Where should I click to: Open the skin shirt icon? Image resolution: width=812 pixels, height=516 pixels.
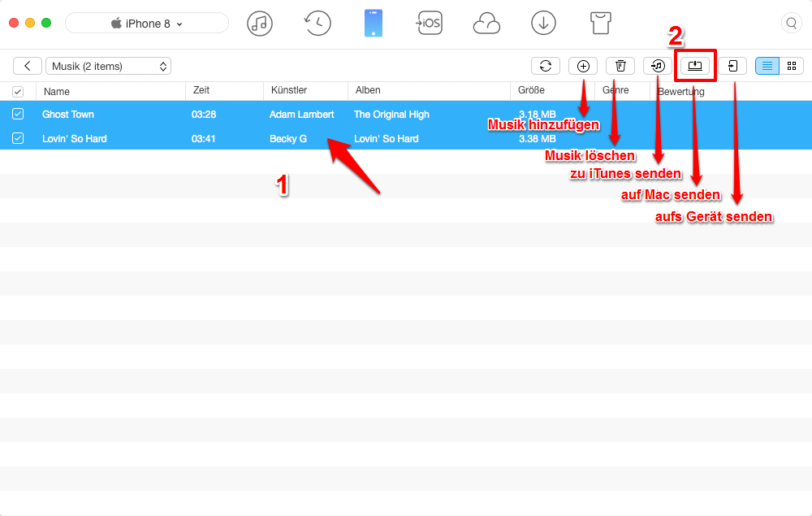[601, 24]
